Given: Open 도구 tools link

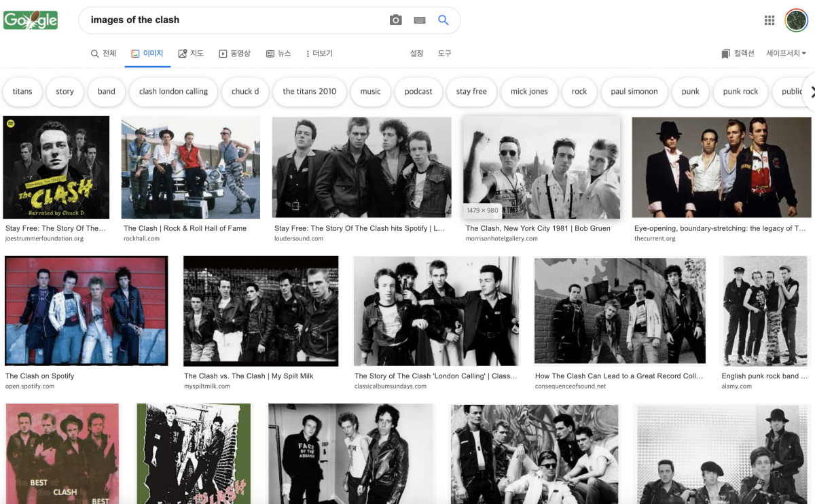Looking at the screenshot, I should (x=444, y=54).
